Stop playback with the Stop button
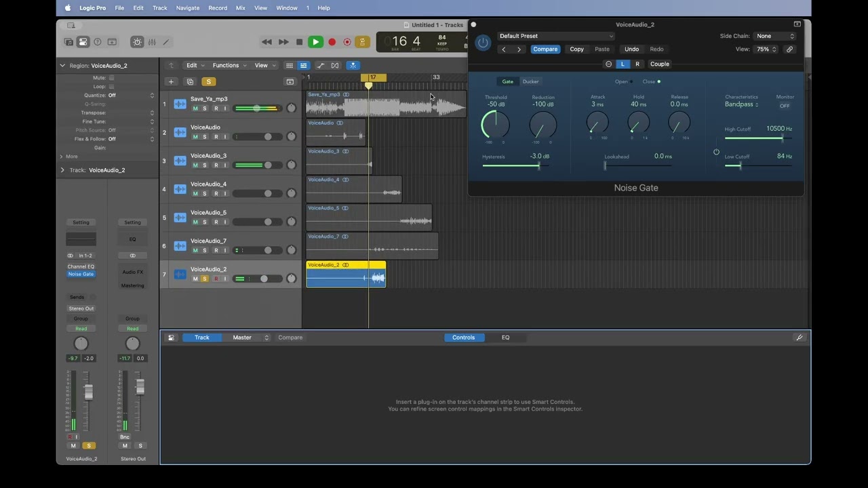868x488 pixels. (299, 42)
